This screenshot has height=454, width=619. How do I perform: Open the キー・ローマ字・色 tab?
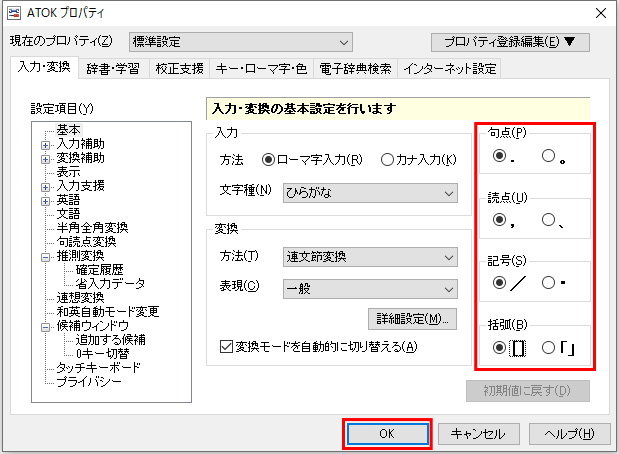252,69
